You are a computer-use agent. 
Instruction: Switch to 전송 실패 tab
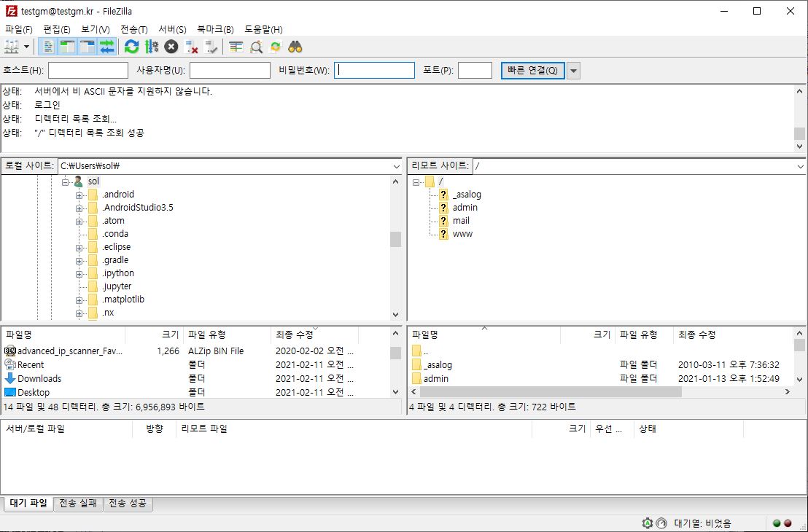point(78,503)
